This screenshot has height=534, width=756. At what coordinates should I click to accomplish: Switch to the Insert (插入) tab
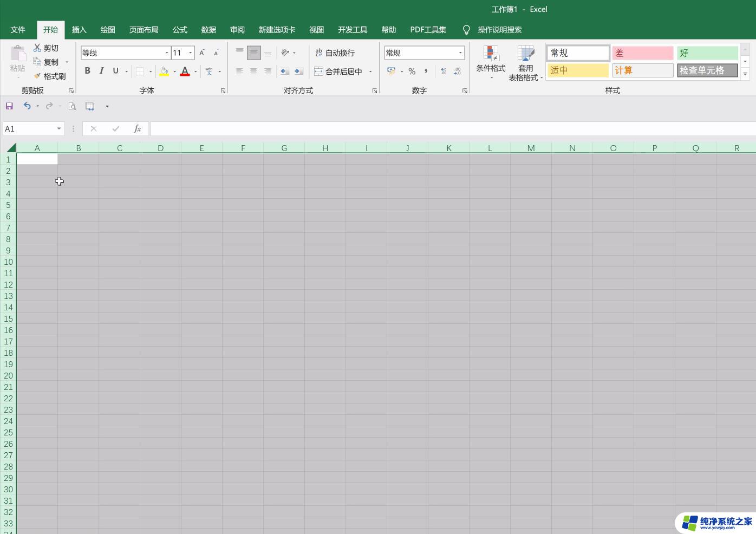point(79,30)
